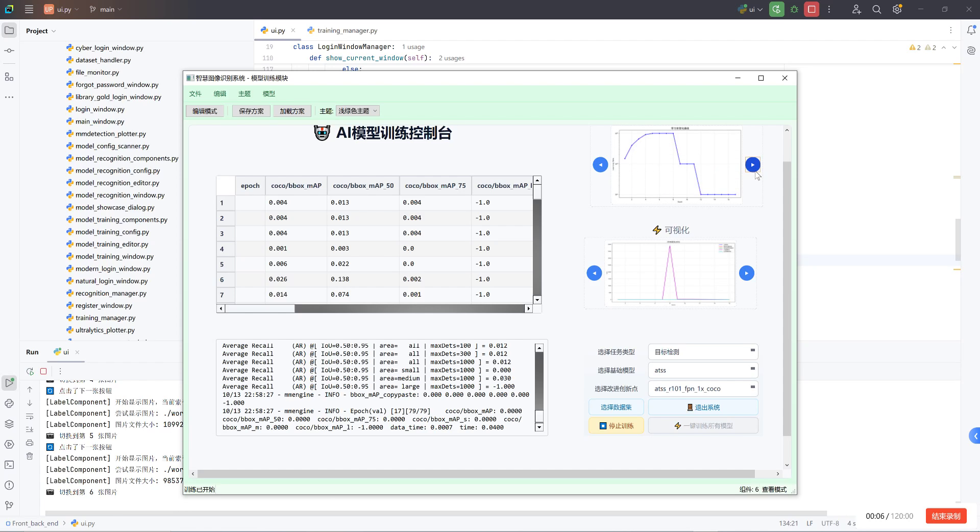Open the 文件 menu
Image resolution: width=980 pixels, height=532 pixels.
(x=195, y=93)
